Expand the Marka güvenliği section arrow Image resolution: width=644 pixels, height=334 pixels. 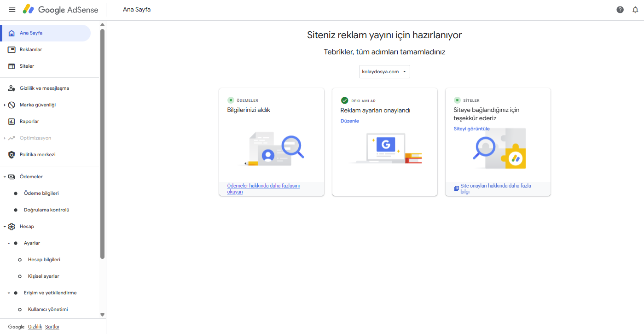click(x=5, y=105)
